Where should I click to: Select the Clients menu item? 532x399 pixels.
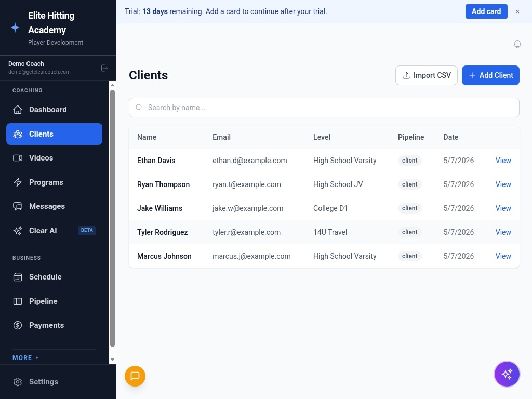(x=54, y=134)
